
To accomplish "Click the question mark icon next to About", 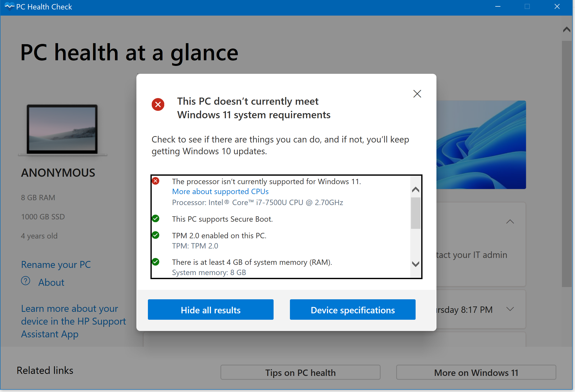I will tap(26, 281).
